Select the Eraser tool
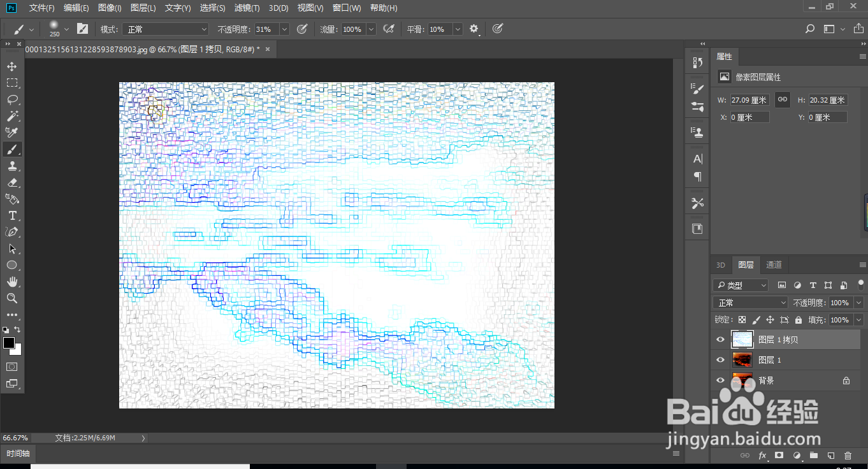 tap(12, 182)
